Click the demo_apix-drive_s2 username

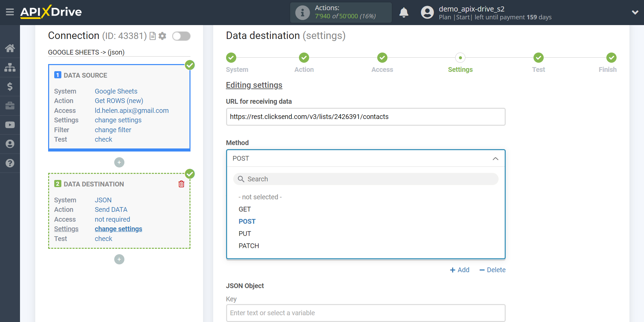[x=471, y=9]
